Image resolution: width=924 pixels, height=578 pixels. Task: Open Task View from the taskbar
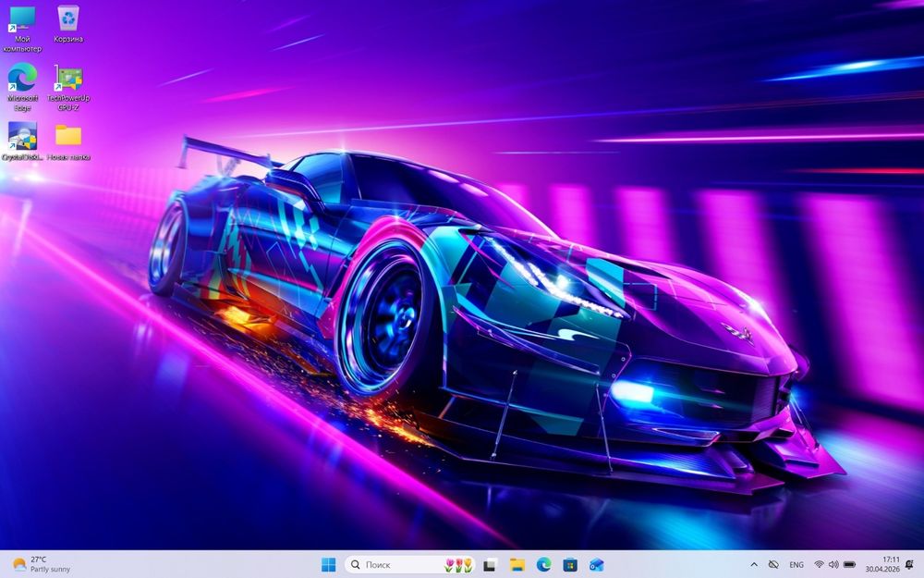[x=490, y=564]
